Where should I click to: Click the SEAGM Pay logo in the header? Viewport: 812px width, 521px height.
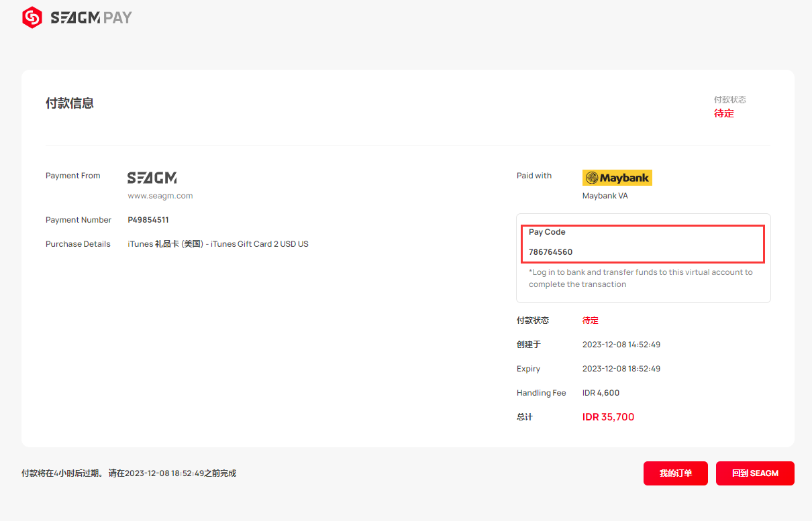[x=77, y=17]
